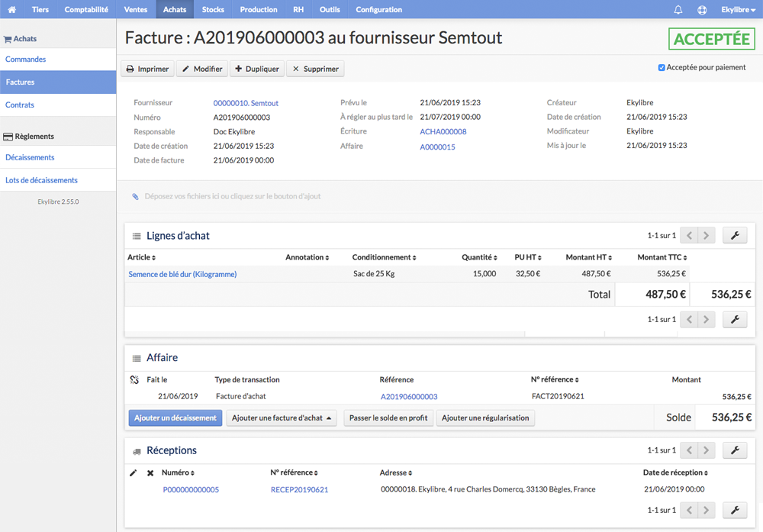Sort Réceptions by Date de réception
Viewport: 763px width, 532px height.
[675, 472]
